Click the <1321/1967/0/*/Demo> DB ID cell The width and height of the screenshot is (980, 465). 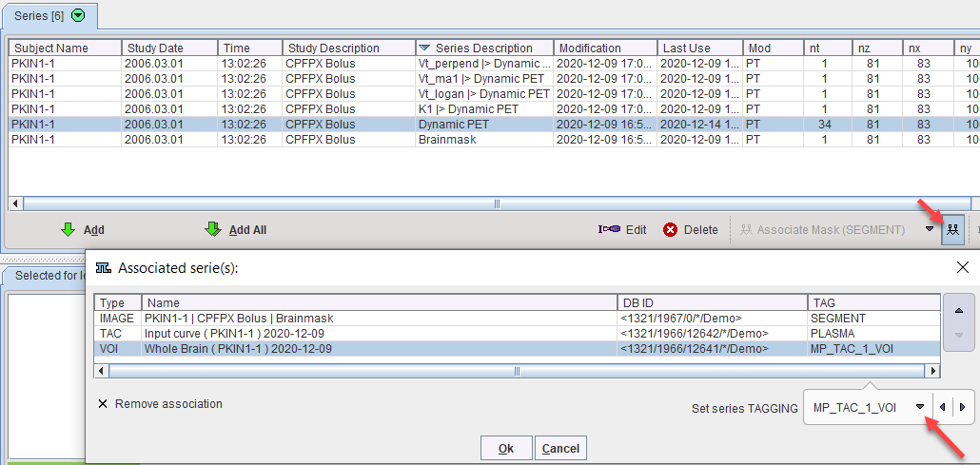pyautogui.click(x=712, y=319)
